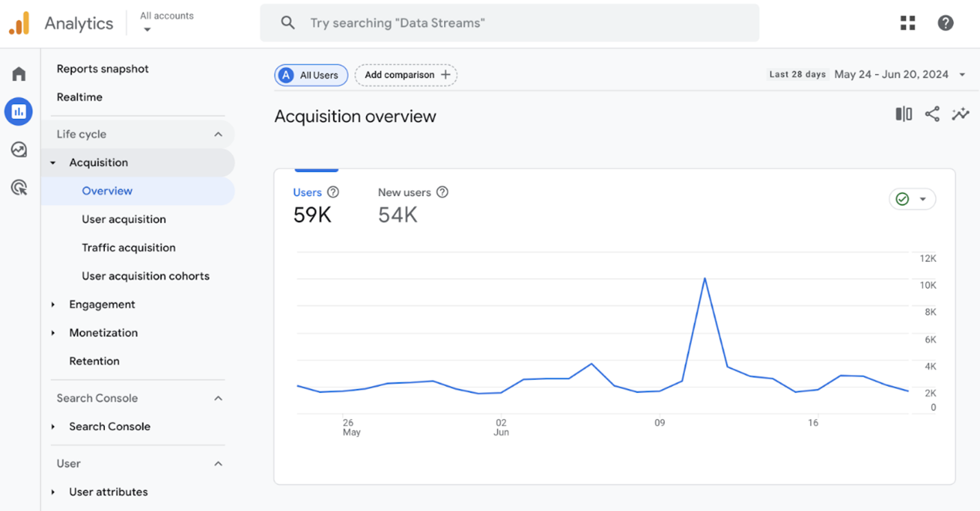Image resolution: width=980 pixels, height=511 pixels.
Task: Click the Help question mark icon
Action: point(945,23)
